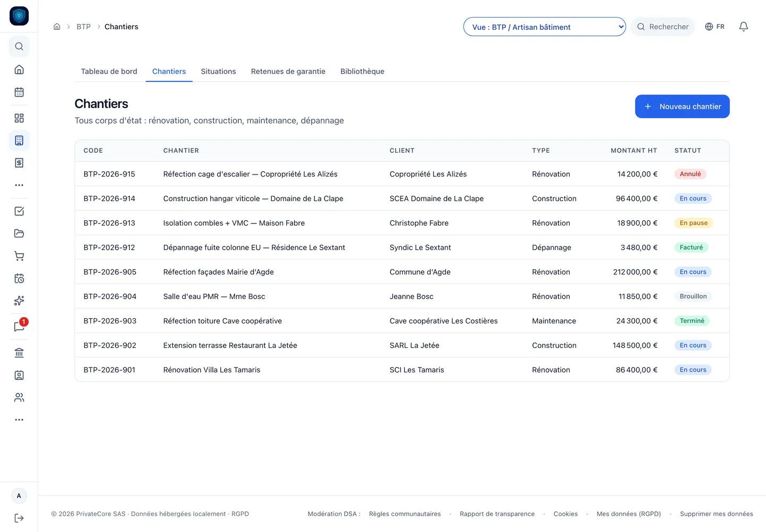The width and height of the screenshot is (766, 532).
Task: Select the building (BTP) sidebar icon
Action: 19,140
